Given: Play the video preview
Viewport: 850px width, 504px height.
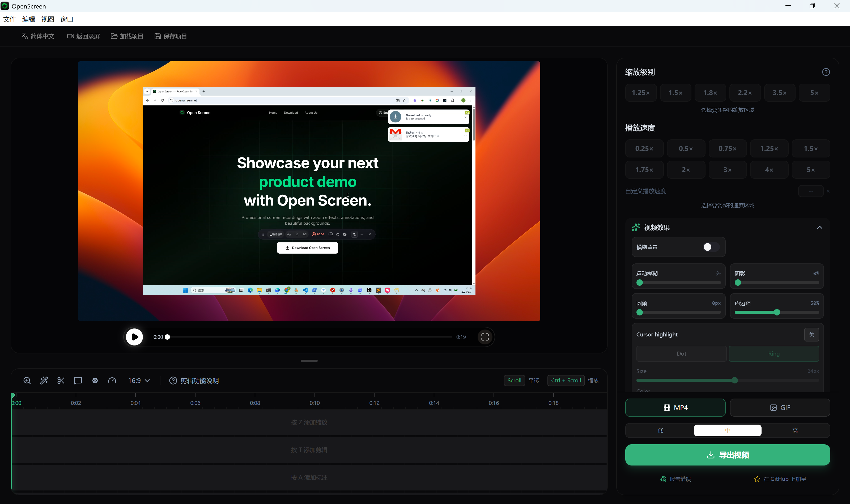Looking at the screenshot, I should click(x=134, y=337).
